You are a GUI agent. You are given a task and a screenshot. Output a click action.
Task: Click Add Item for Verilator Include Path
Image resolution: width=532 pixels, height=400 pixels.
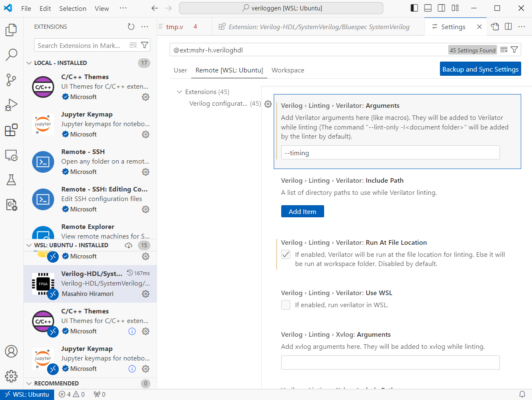pos(302,211)
